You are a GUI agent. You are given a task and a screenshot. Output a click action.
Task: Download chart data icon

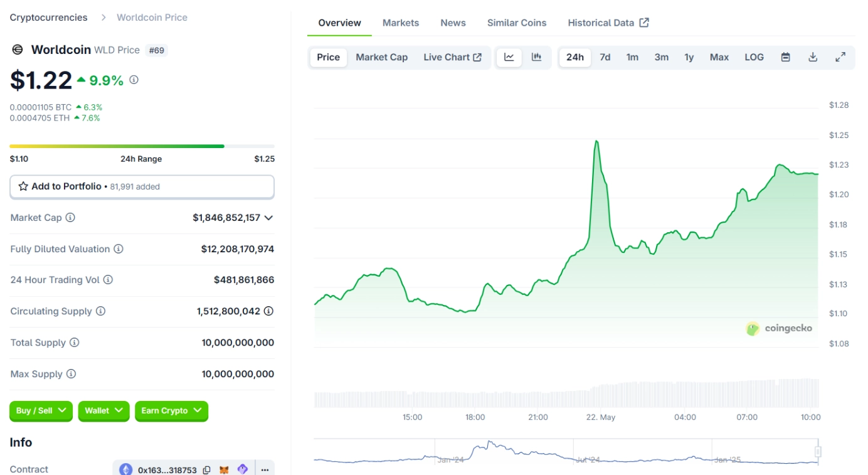(813, 57)
